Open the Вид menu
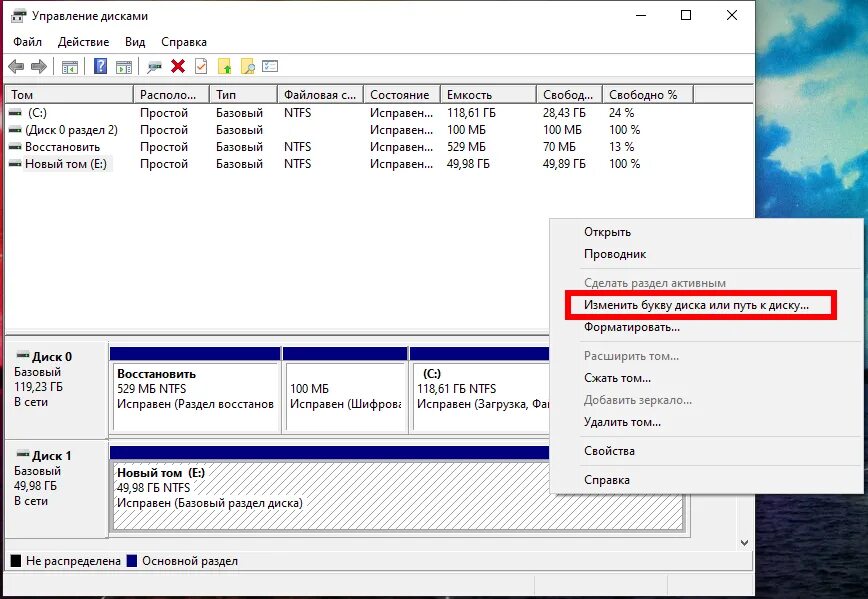The width and height of the screenshot is (868, 599). pyautogui.click(x=135, y=42)
